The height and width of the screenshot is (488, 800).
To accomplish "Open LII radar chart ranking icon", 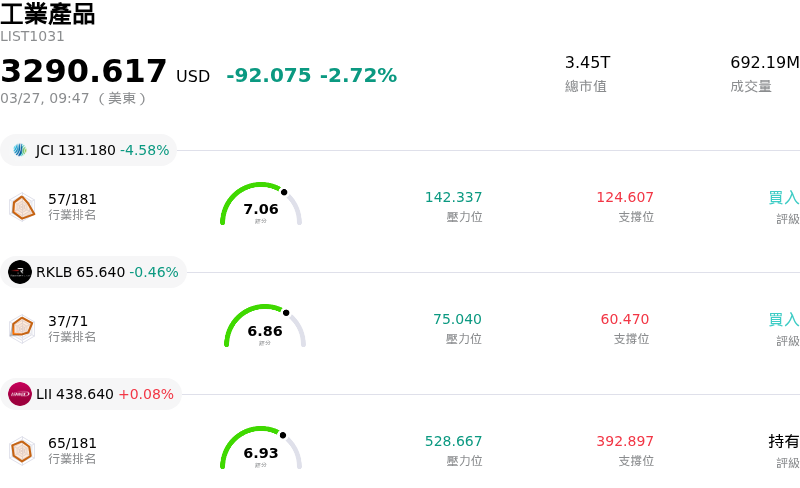I will (22, 451).
